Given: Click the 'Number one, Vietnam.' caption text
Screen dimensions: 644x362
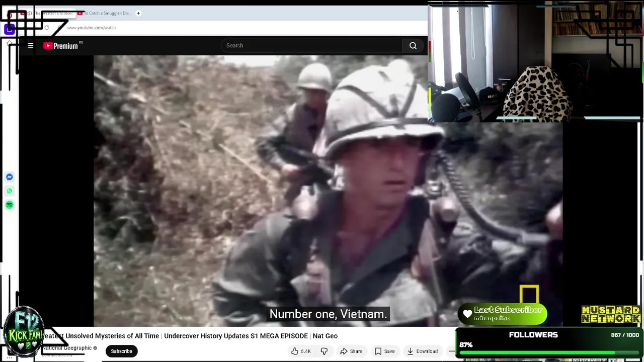Looking at the screenshot, I should pyautogui.click(x=328, y=314).
